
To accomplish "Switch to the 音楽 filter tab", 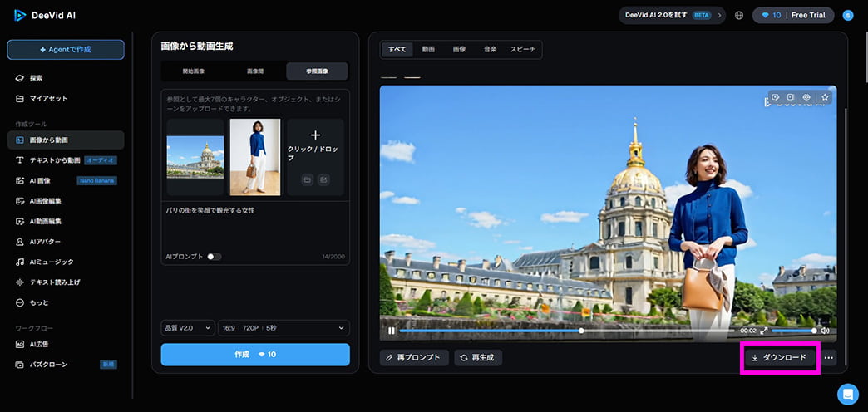I will [491, 49].
